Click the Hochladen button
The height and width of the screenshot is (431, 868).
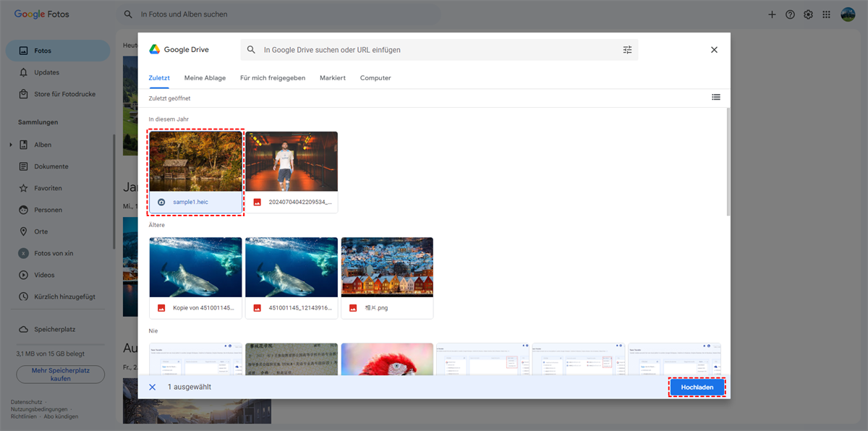click(x=697, y=388)
